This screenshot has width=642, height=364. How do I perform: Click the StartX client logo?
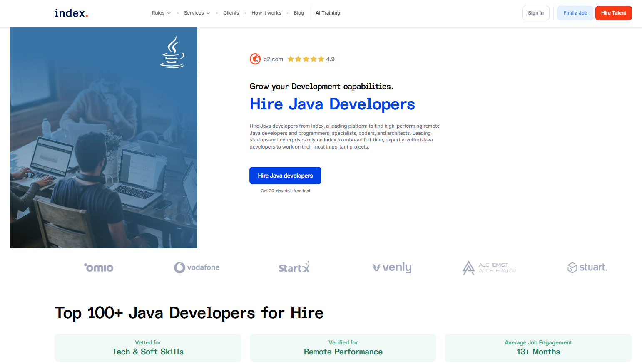pos(294,267)
